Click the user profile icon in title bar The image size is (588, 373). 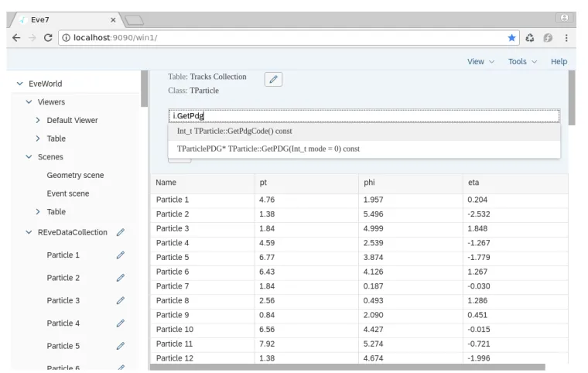coord(564,18)
